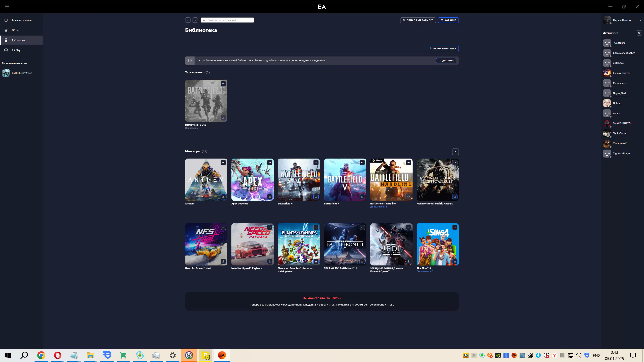This screenshot has width=644, height=362.
Task: Download Need for Speed Heat
Action: pos(223,261)
